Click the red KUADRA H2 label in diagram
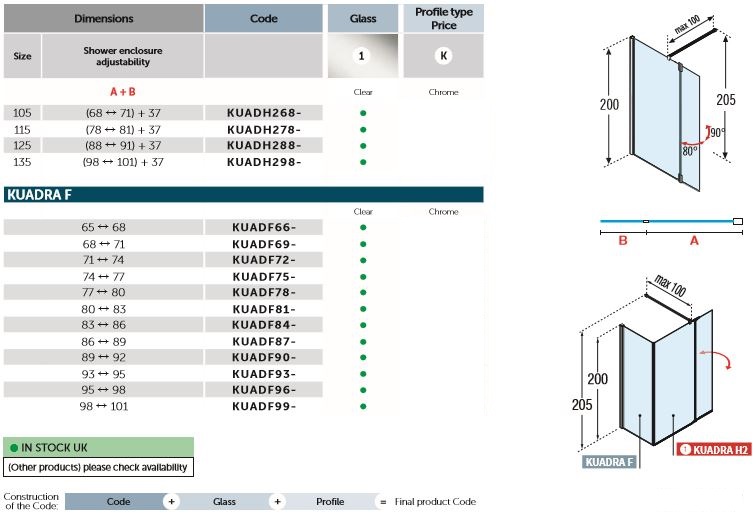 pos(714,450)
